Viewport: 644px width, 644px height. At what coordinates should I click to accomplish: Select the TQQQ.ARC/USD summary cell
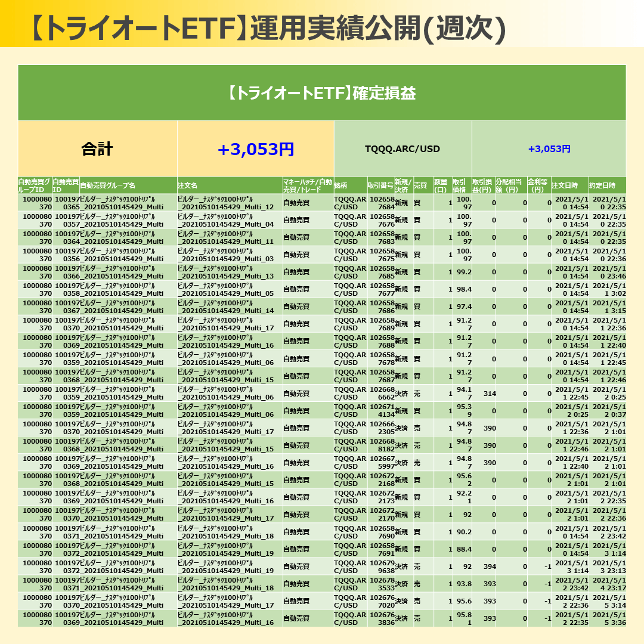(402, 149)
